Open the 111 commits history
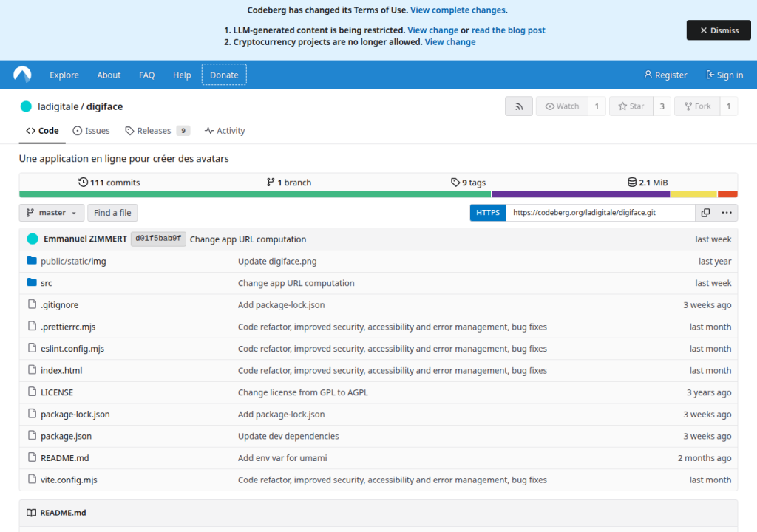Viewport: 757px width, 532px height. coord(109,183)
